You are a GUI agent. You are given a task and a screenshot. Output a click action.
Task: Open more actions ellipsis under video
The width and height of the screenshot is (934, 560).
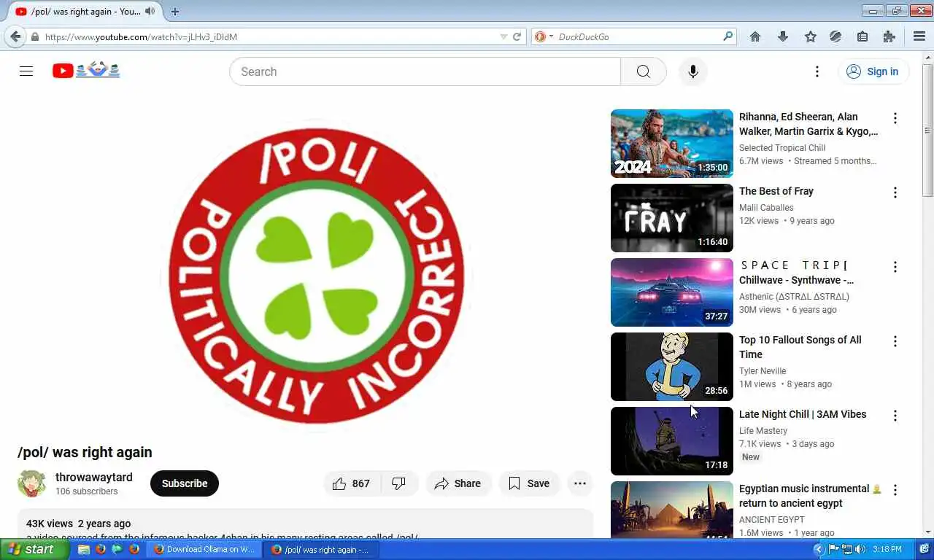click(580, 483)
